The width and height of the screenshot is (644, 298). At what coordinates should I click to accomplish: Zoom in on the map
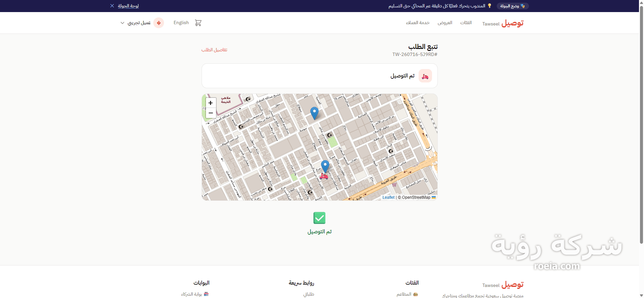click(x=211, y=103)
